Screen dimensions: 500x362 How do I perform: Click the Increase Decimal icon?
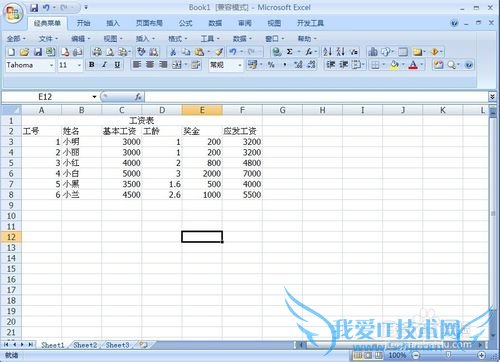[x=298, y=65]
